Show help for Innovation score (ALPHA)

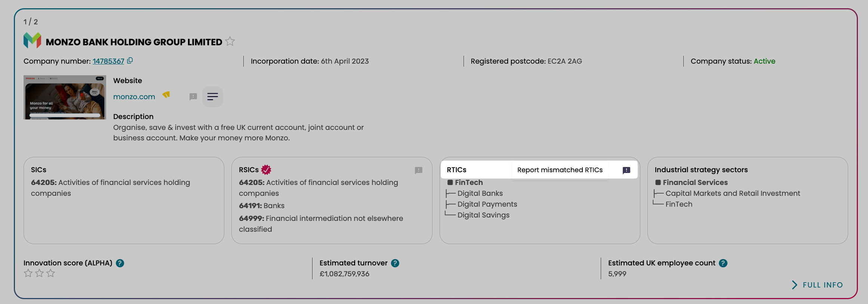tap(120, 263)
